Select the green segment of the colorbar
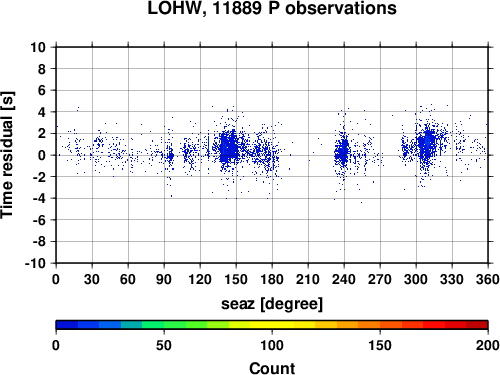 pos(153,325)
